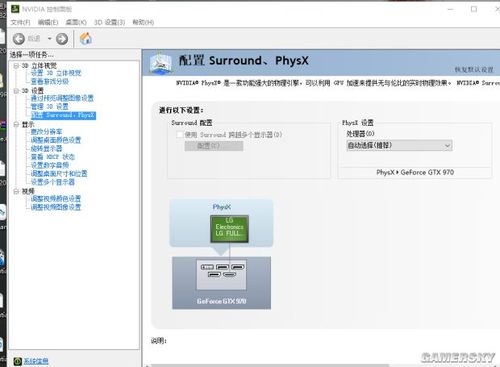Screen dimensions: 500x367
Task: Select 设置数字音频 in the tree
Action: (50, 165)
